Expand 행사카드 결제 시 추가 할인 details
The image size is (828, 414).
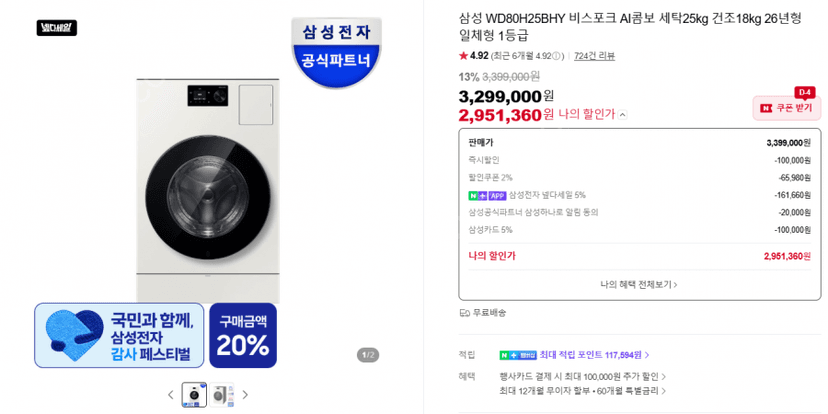pyautogui.click(x=582, y=377)
